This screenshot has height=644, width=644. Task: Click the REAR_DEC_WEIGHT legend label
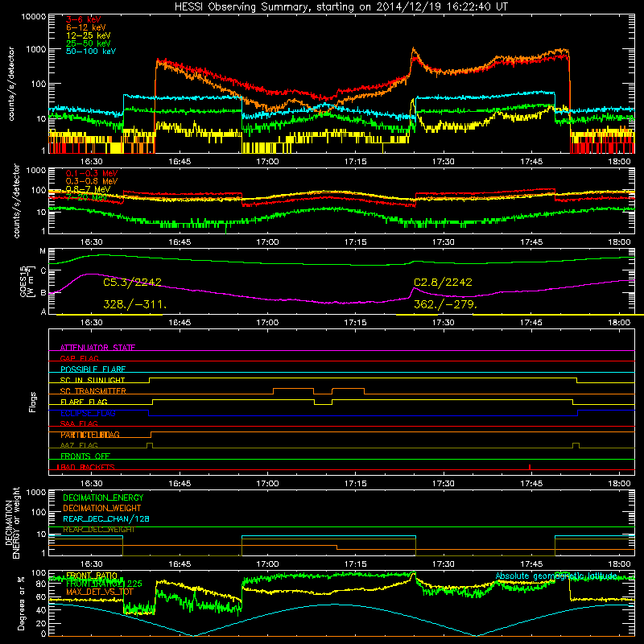(x=98, y=530)
